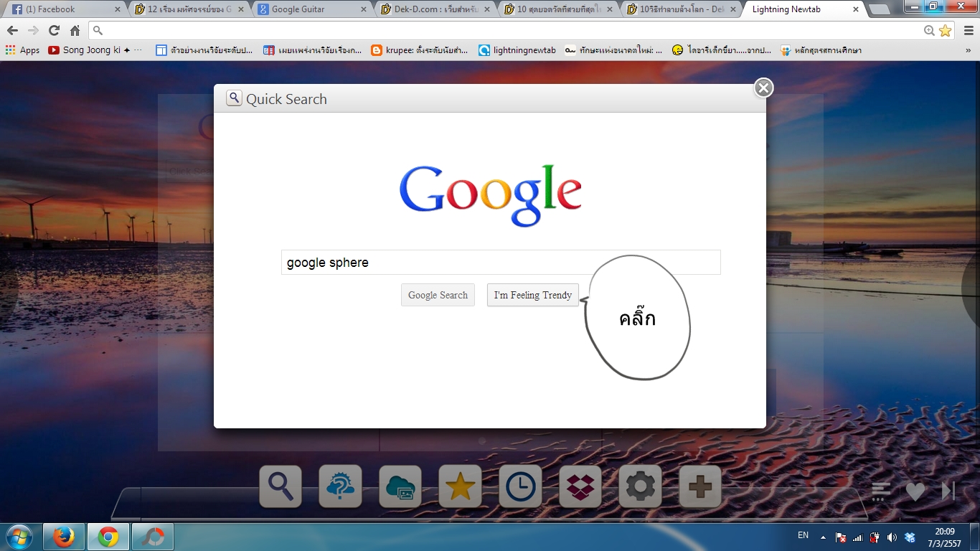The width and height of the screenshot is (980, 551).
Task: Open the 'ทักษะแห่งอนาคตใหม่' bookmark
Action: (613, 50)
